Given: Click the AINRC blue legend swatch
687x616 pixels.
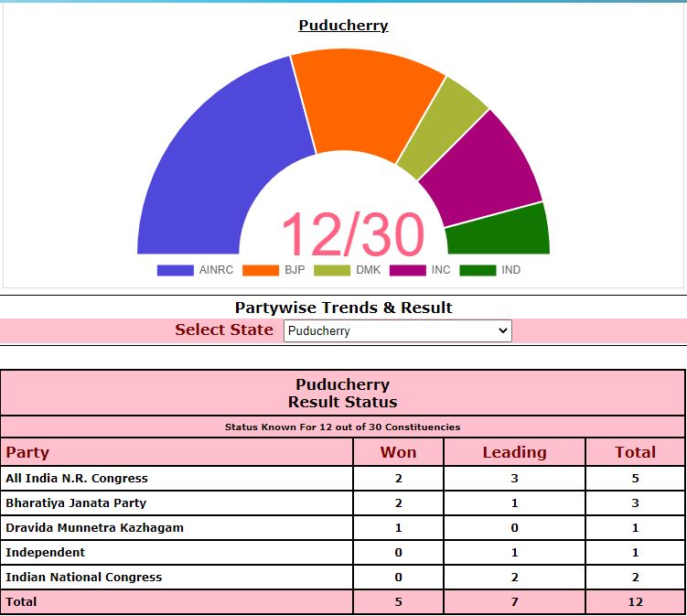Looking at the screenshot, I should pyautogui.click(x=176, y=270).
